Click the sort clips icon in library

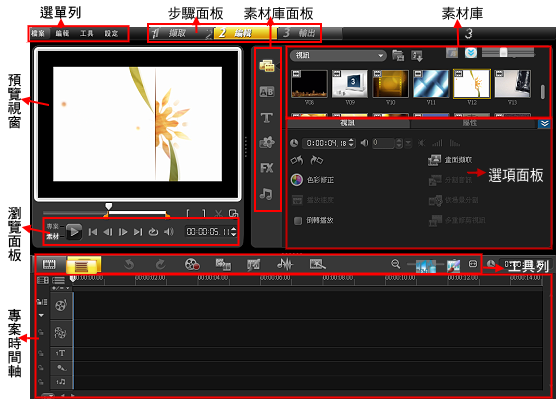point(417,56)
